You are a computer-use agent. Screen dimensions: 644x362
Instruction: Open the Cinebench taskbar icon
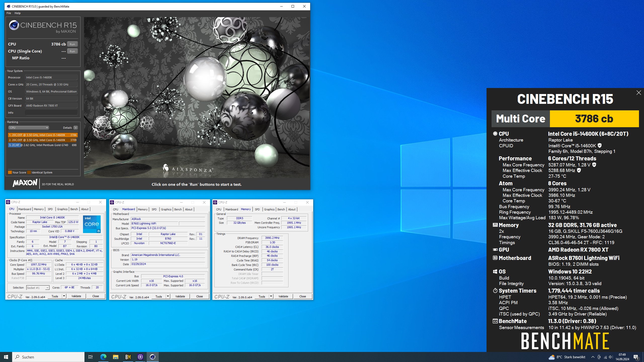click(153, 357)
